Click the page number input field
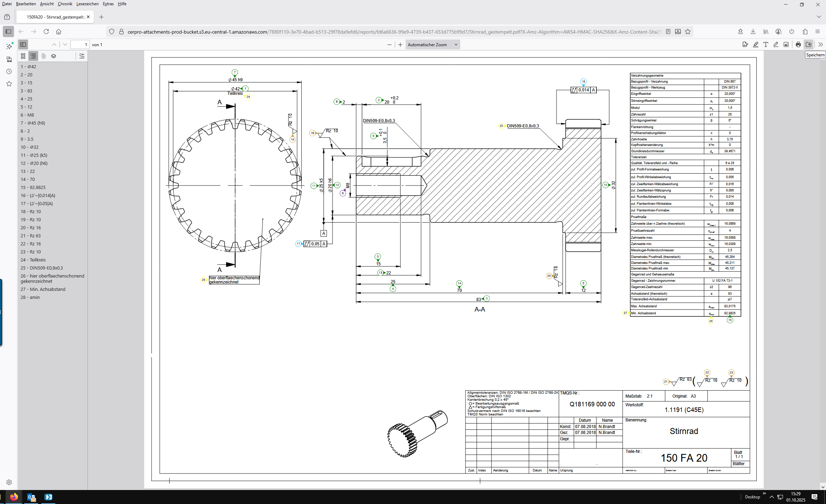The width and height of the screenshot is (826, 504). 80,44
